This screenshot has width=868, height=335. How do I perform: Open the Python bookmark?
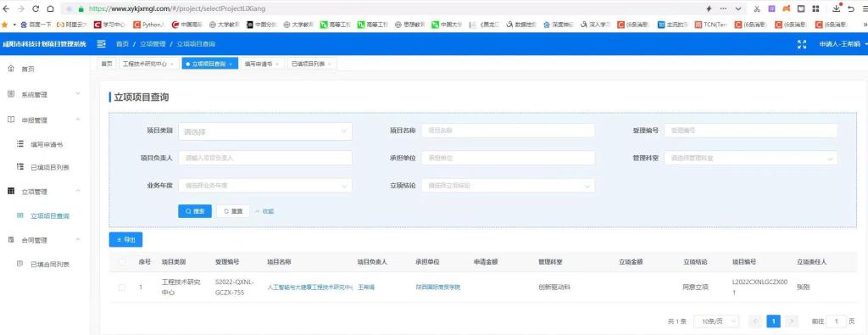[x=149, y=25]
